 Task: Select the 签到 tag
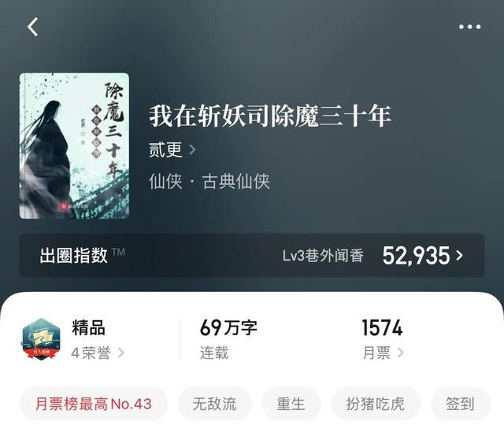[460, 404]
